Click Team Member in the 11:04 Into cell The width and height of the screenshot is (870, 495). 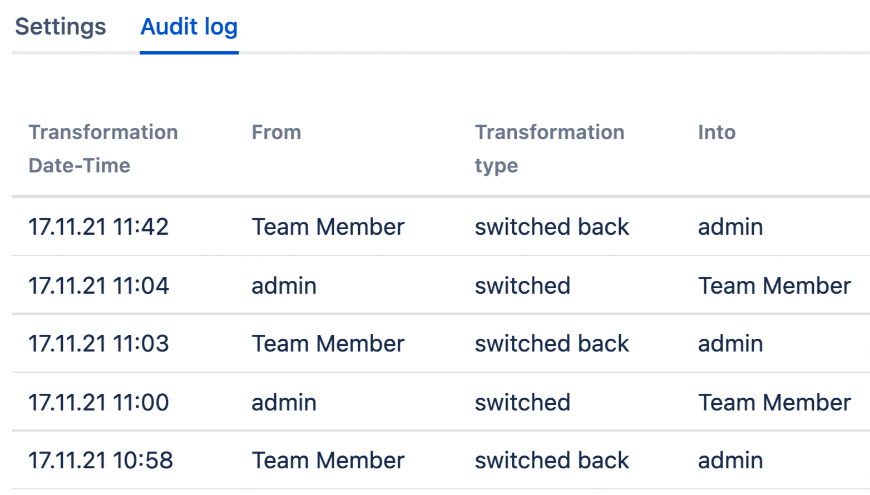point(774,286)
